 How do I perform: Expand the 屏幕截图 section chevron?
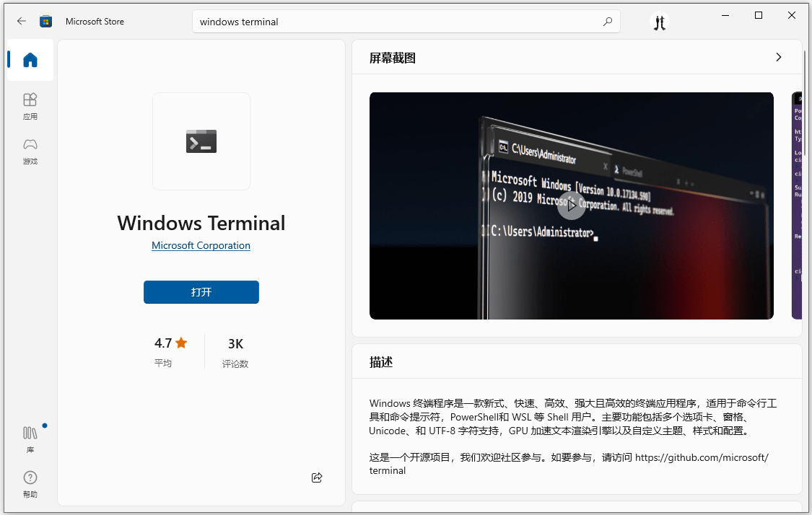(778, 57)
